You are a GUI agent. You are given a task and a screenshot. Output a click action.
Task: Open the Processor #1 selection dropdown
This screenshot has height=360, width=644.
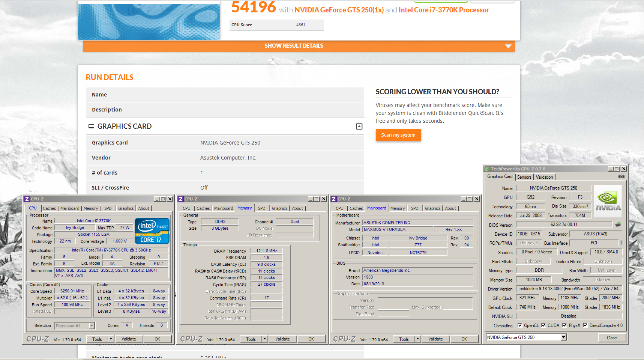click(x=92, y=326)
